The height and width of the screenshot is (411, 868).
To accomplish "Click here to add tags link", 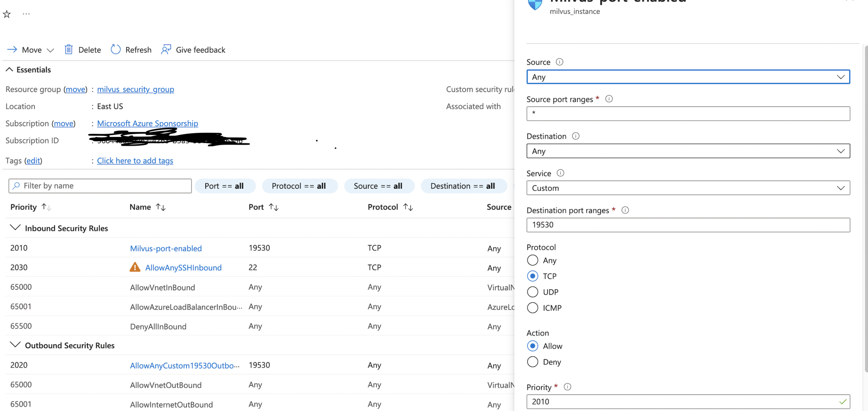I will click(135, 161).
